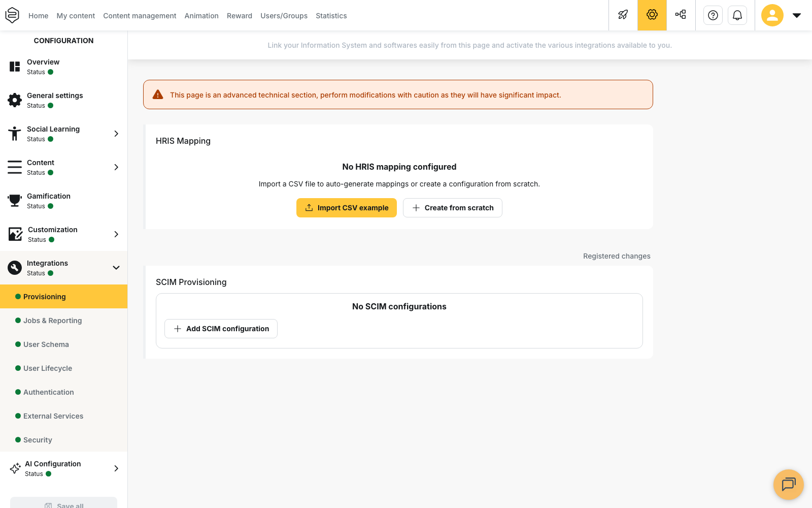Open the account dropdown arrow
The height and width of the screenshot is (508, 812).
tap(797, 15)
